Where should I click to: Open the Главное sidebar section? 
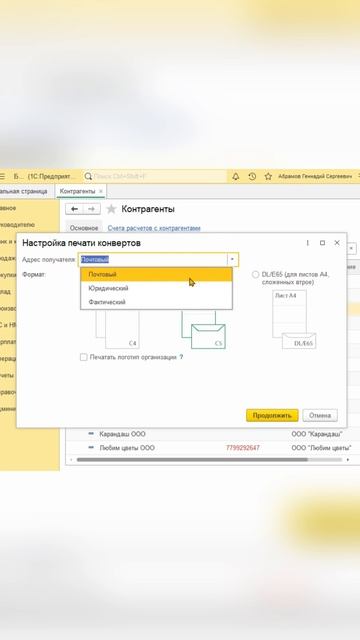[8, 208]
